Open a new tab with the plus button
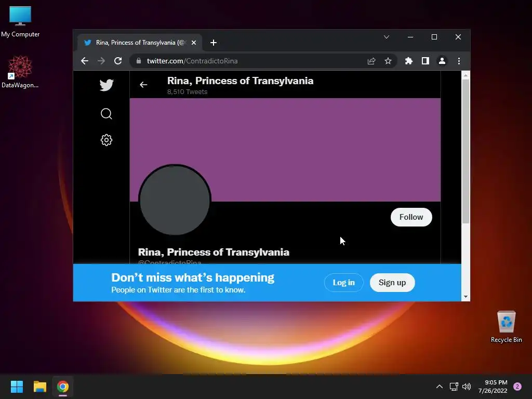The width and height of the screenshot is (532, 399). coord(214,43)
